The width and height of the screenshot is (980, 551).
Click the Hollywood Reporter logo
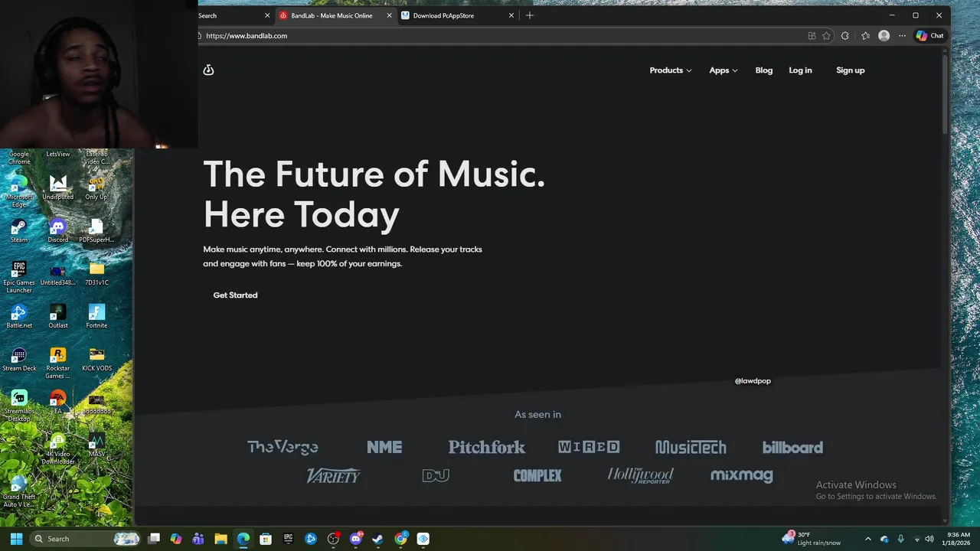coord(640,476)
